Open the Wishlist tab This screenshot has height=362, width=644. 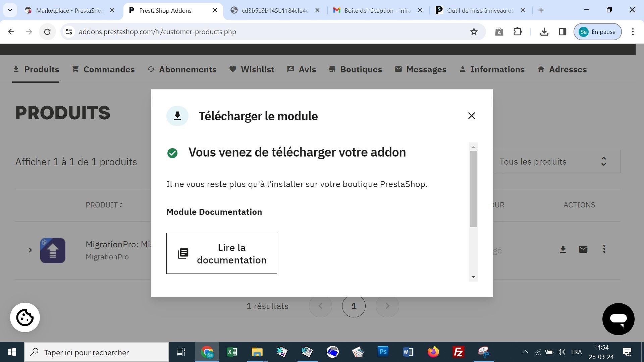coord(252,69)
